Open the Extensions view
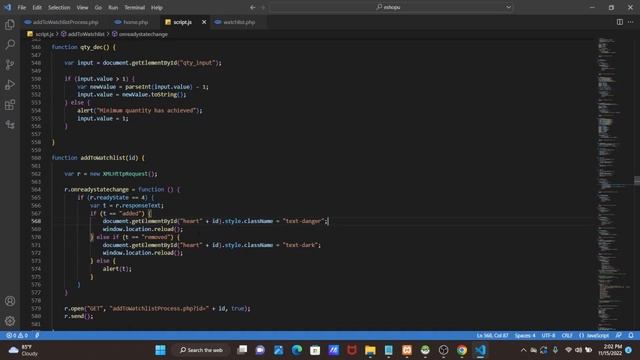 point(10,104)
